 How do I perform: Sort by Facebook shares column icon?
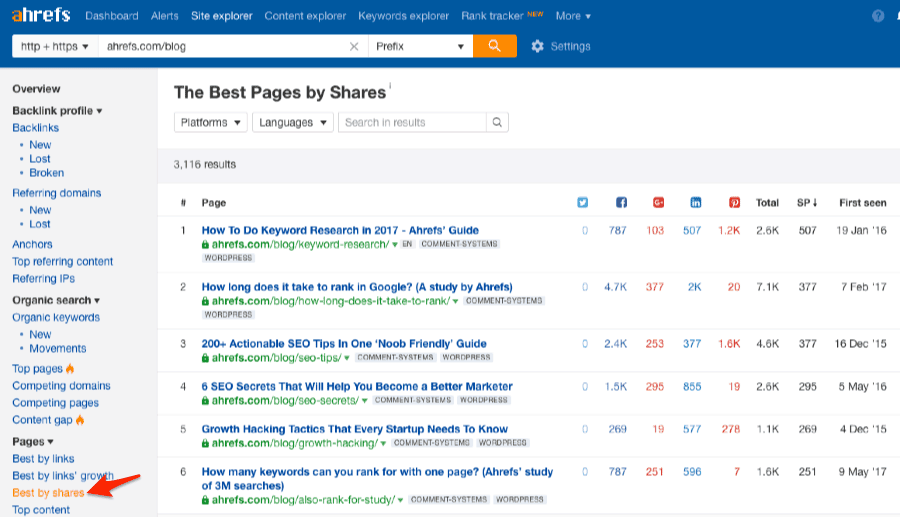pos(621,203)
